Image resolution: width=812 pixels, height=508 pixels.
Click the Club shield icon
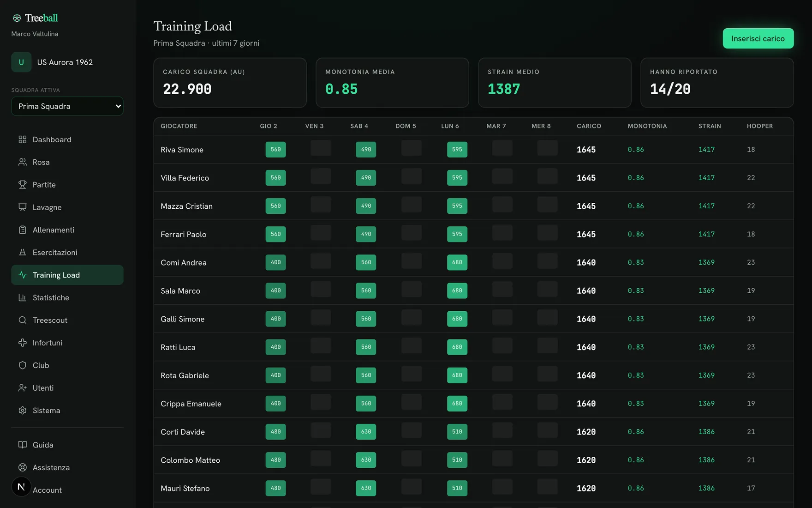pyautogui.click(x=22, y=365)
